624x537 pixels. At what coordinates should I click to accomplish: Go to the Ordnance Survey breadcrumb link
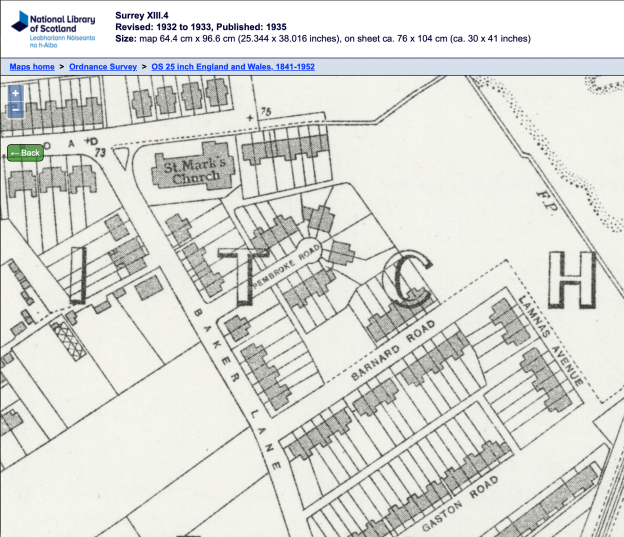[103, 66]
